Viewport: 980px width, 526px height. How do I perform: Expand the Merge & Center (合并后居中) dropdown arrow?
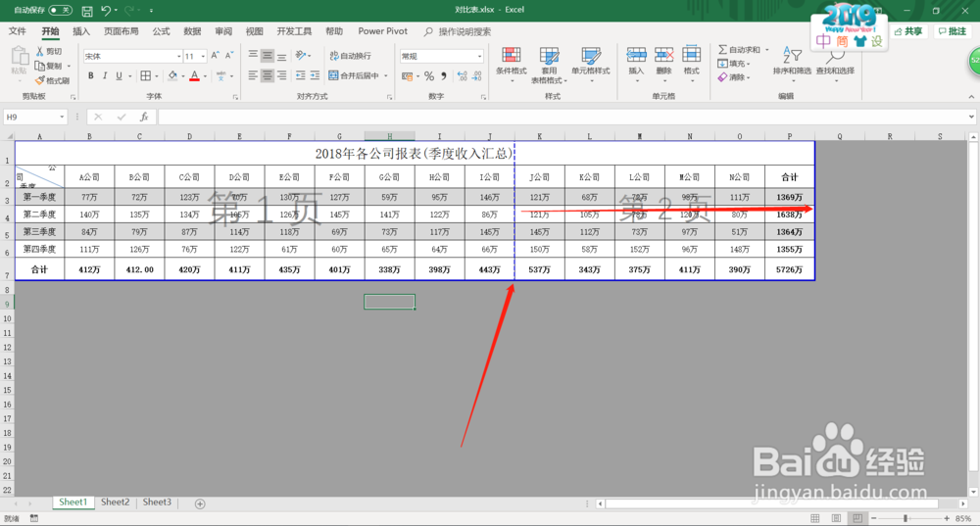point(385,75)
